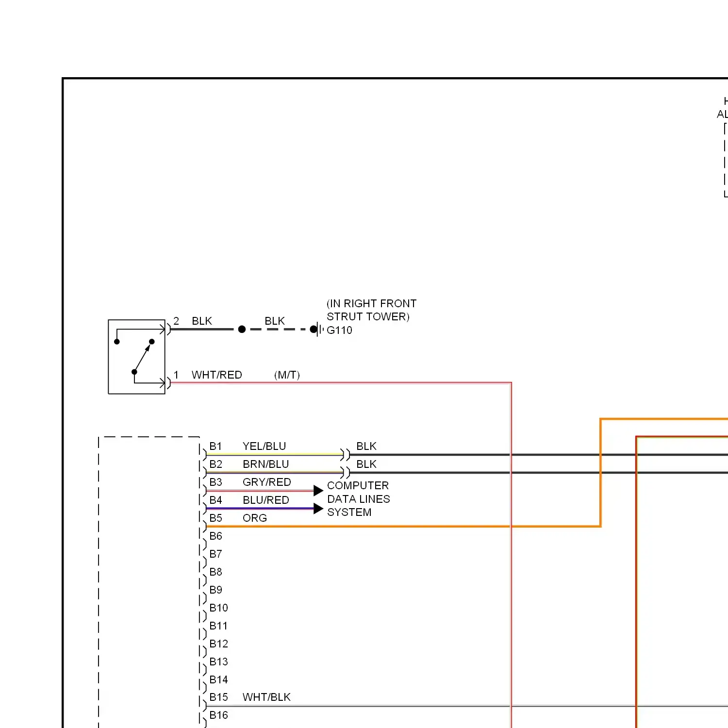This screenshot has height=728, width=728.
Task: Select pin label B16
Action: tap(218, 715)
